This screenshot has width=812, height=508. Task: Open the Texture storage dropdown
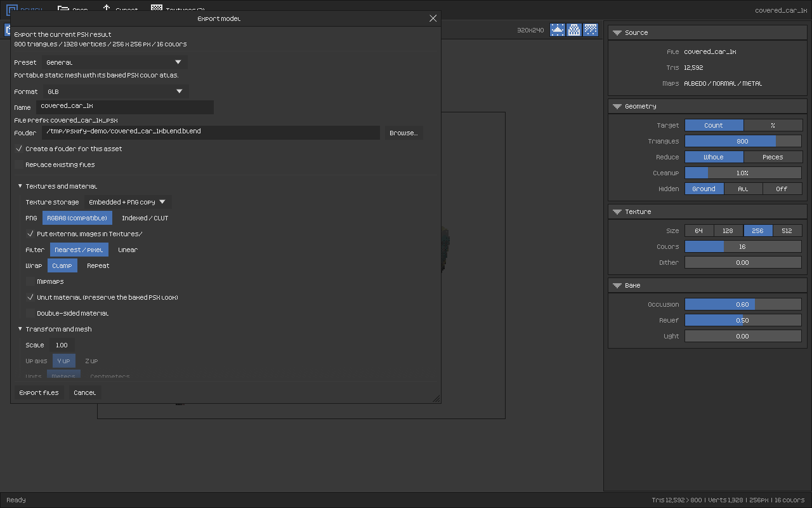click(x=128, y=202)
